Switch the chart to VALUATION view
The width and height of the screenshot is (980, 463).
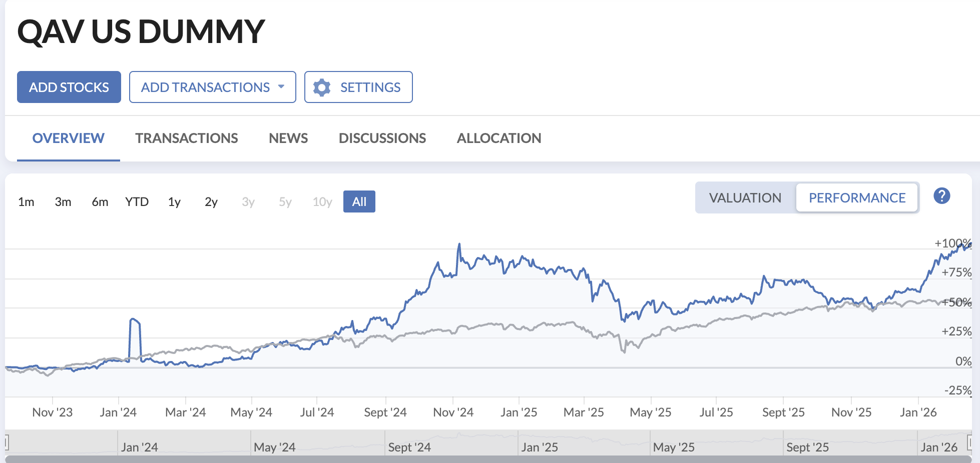744,197
